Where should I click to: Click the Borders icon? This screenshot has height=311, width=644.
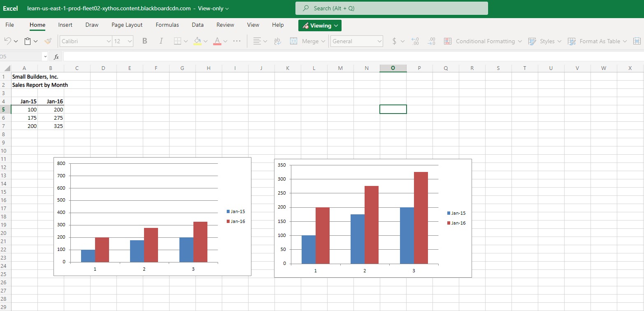[177, 41]
